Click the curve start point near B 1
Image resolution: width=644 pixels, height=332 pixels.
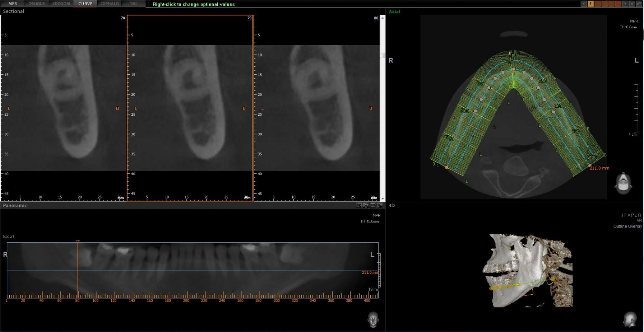point(446,167)
